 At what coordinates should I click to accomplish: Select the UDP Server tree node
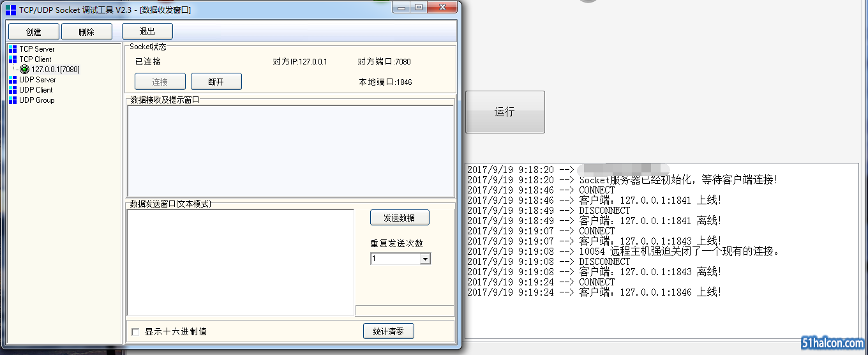tap(38, 80)
